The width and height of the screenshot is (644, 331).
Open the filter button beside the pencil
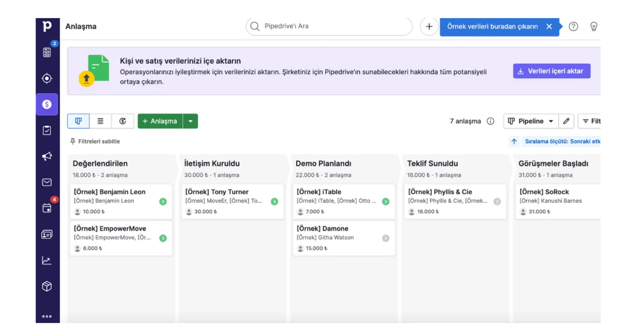[590, 121]
